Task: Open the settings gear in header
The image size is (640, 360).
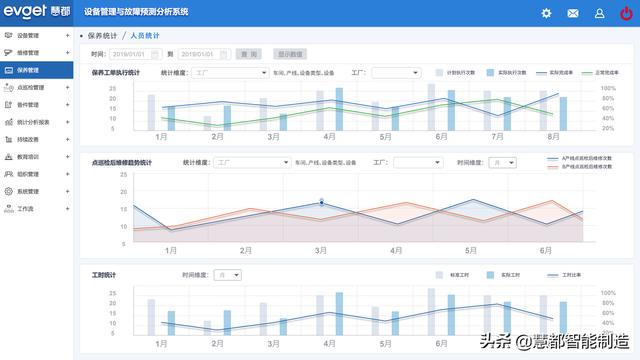Action: tap(546, 13)
